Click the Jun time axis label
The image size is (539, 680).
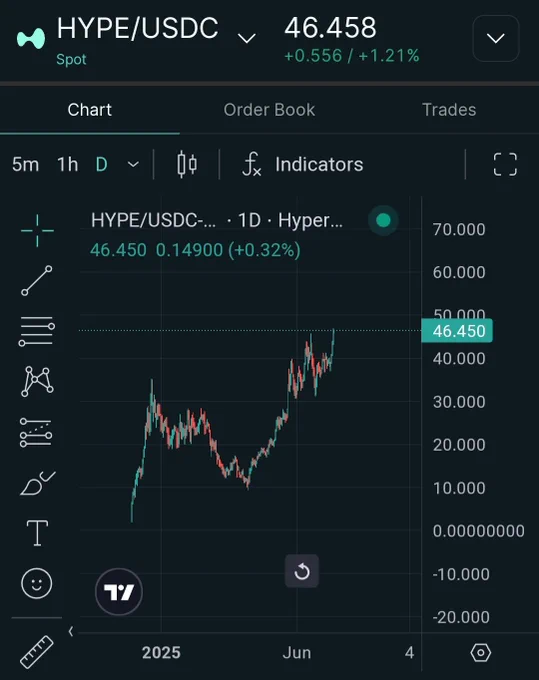point(297,653)
